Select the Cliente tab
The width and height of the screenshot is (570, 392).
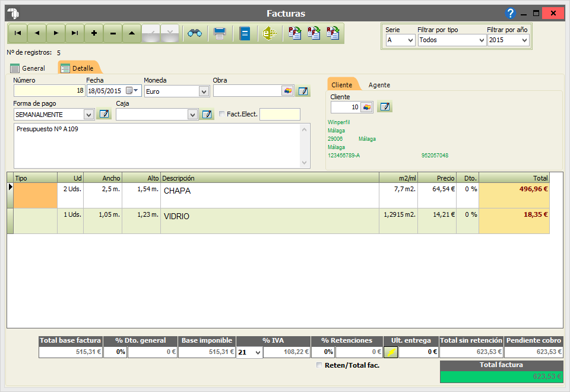[342, 85]
